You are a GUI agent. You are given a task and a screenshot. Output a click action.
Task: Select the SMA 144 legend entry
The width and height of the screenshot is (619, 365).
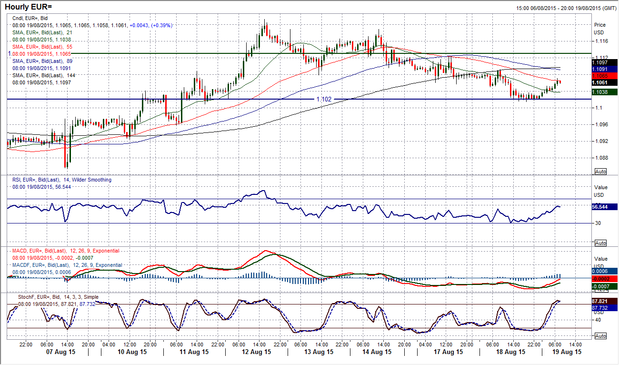pos(43,75)
